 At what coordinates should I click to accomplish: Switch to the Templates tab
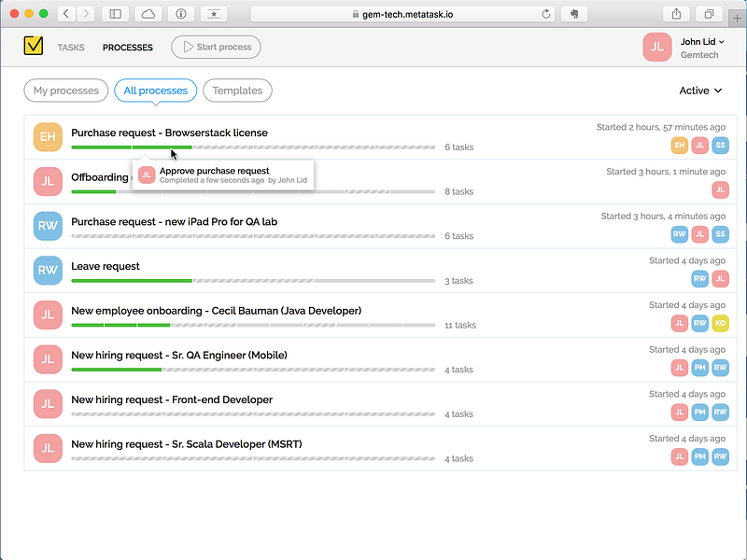click(237, 91)
